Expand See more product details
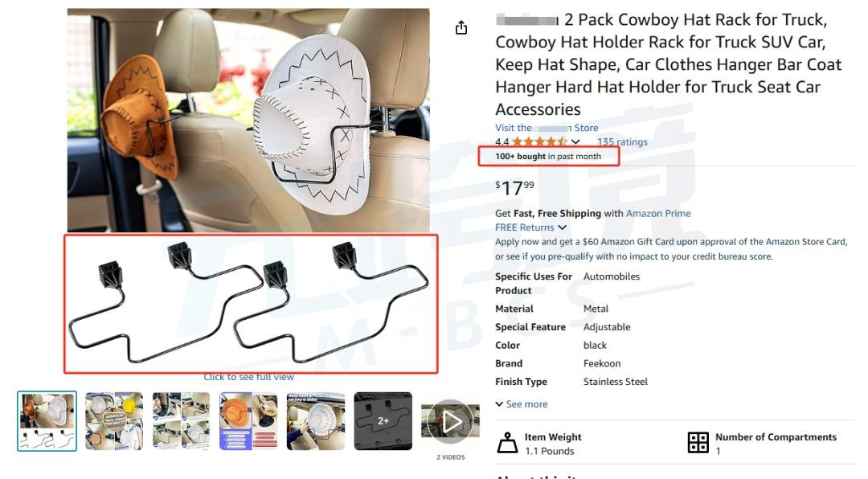The image size is (868, 479). [522, 404]
